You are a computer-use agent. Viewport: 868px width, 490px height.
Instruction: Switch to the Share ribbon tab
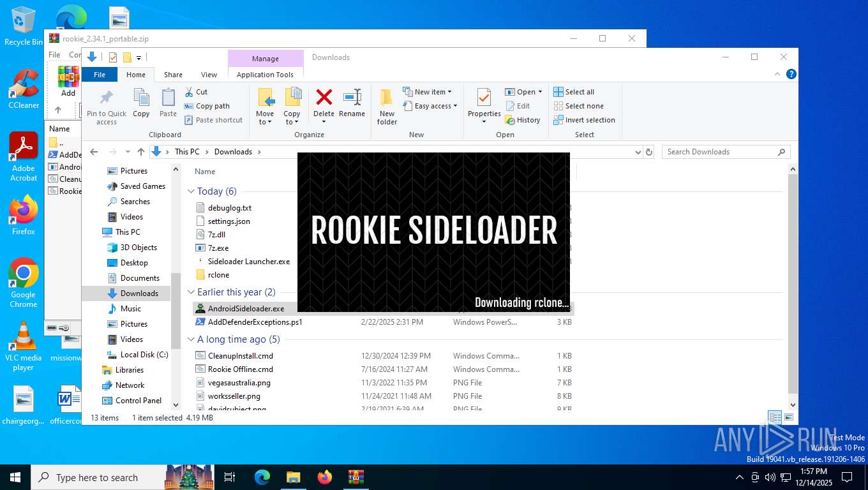coord(173,75)
